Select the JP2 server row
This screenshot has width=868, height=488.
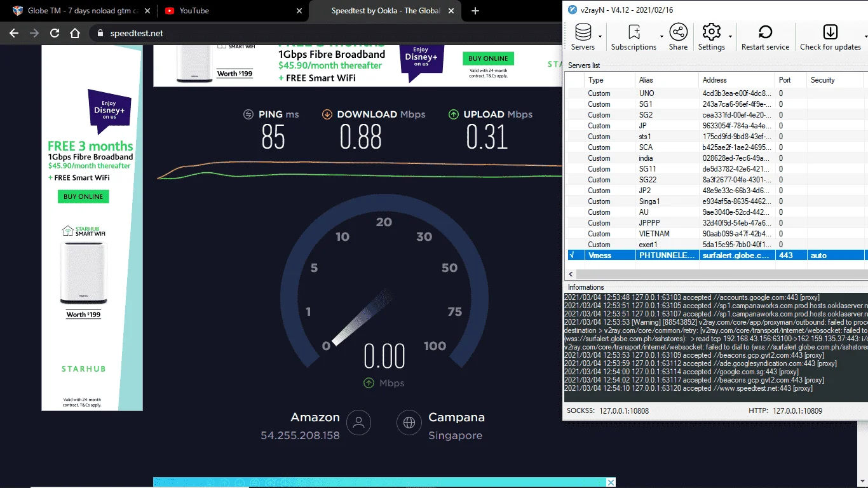click(x=715, y=191)
